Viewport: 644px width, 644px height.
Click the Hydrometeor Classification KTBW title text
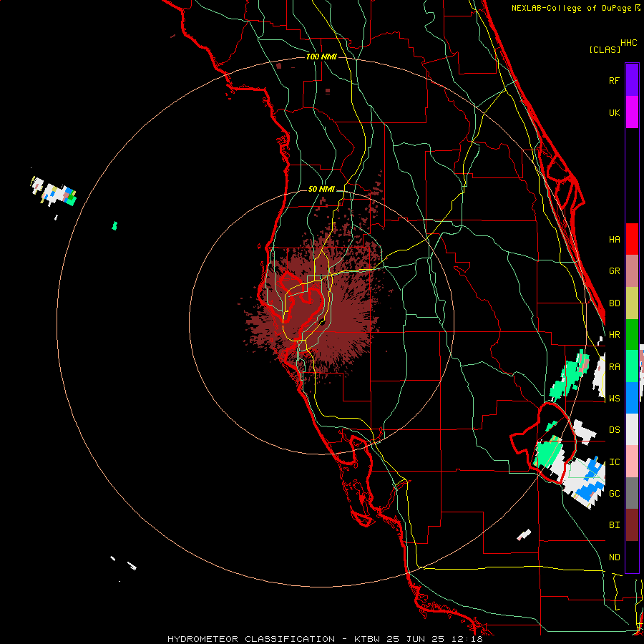(325, 639)
